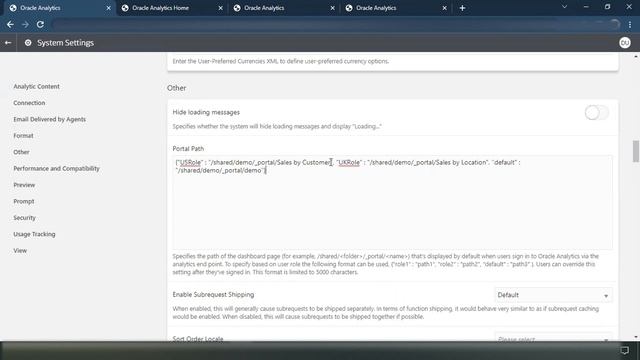Click the System Settings title

point(65,42)
